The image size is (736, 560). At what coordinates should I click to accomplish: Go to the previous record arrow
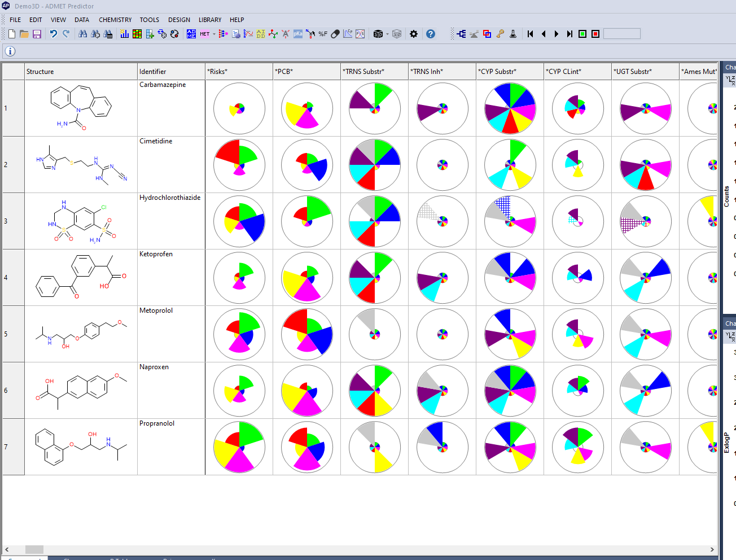[544, 34]
